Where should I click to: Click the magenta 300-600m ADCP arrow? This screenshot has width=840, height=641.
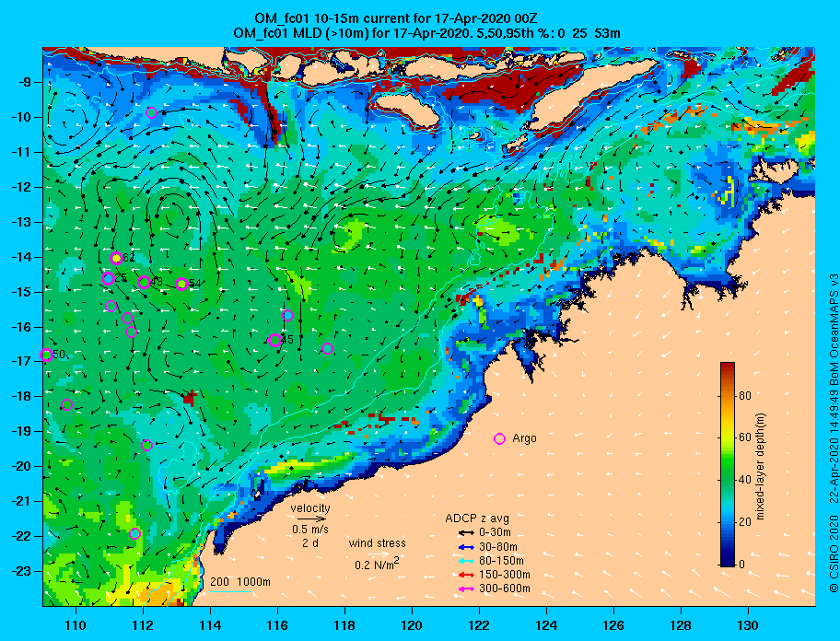pyautogui.click(x=467, y=589)
